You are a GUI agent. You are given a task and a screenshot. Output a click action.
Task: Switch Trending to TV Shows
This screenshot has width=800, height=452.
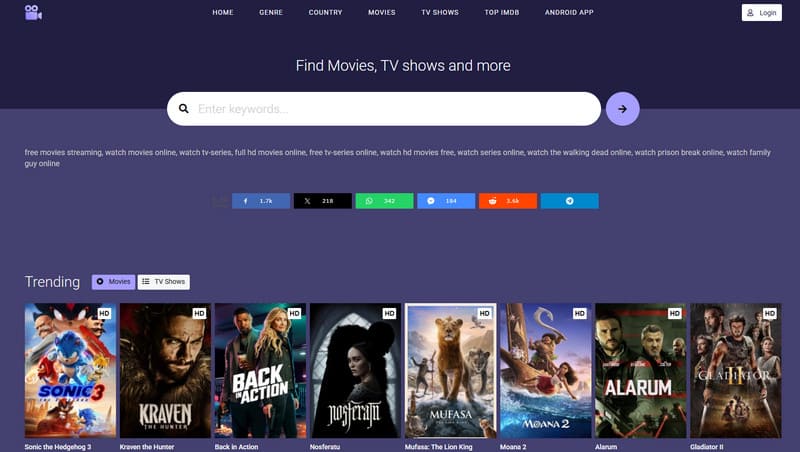[x=163, y=282]
